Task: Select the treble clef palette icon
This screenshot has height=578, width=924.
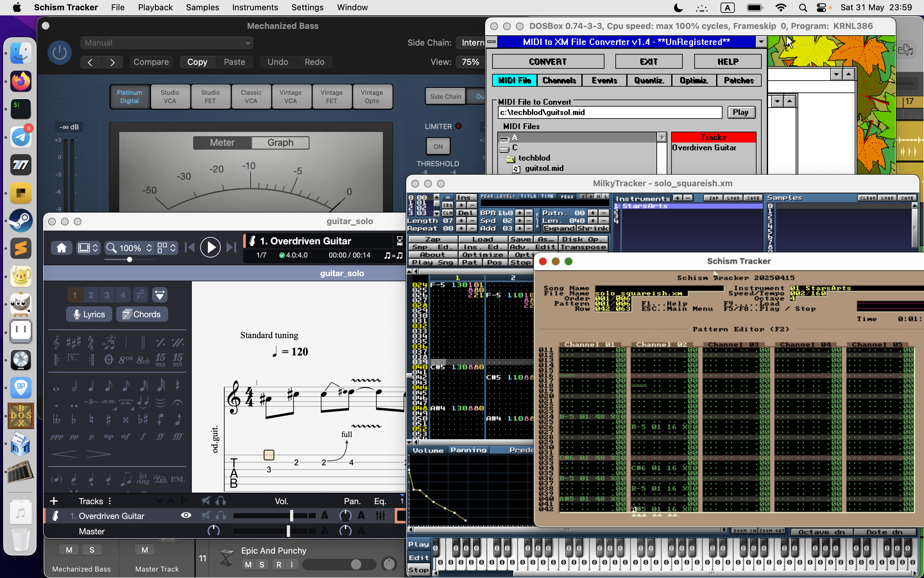Action: pos(56,342)
